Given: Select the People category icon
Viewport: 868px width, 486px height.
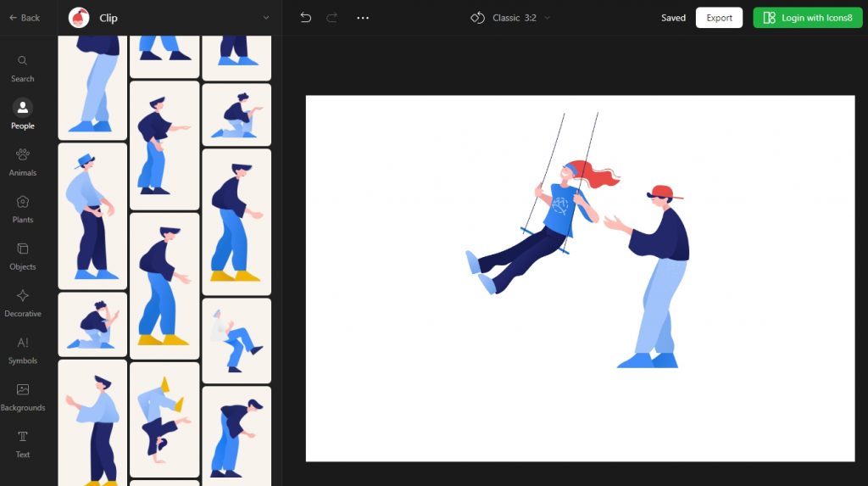Looking at the screenshot, I should pos(23,114).
